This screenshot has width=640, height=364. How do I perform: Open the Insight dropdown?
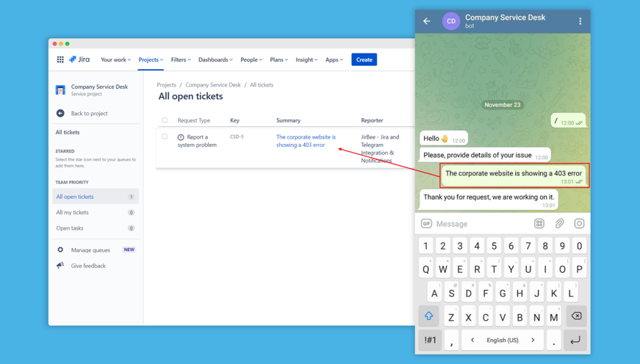click(x=306, y=59)
